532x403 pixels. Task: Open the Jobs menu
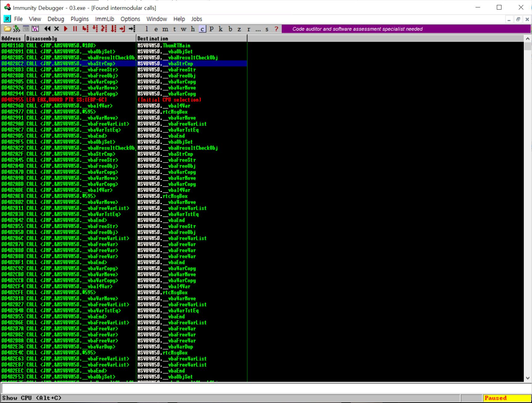tap(197, 19)
